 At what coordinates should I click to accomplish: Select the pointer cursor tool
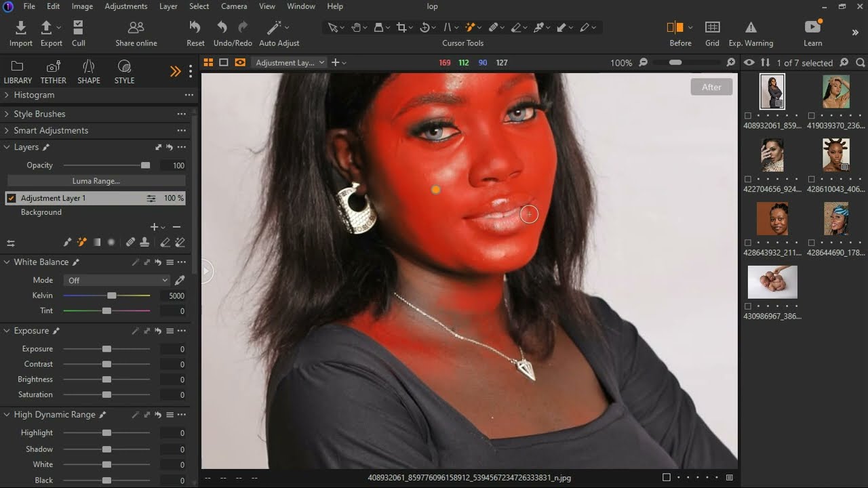(x=332, y=27)
